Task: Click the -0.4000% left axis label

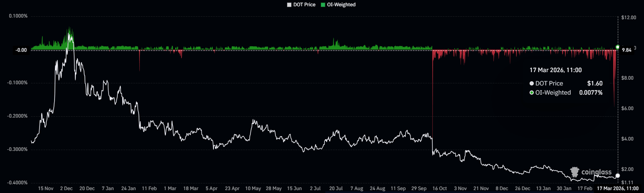Action: click(x=17, y=183)
